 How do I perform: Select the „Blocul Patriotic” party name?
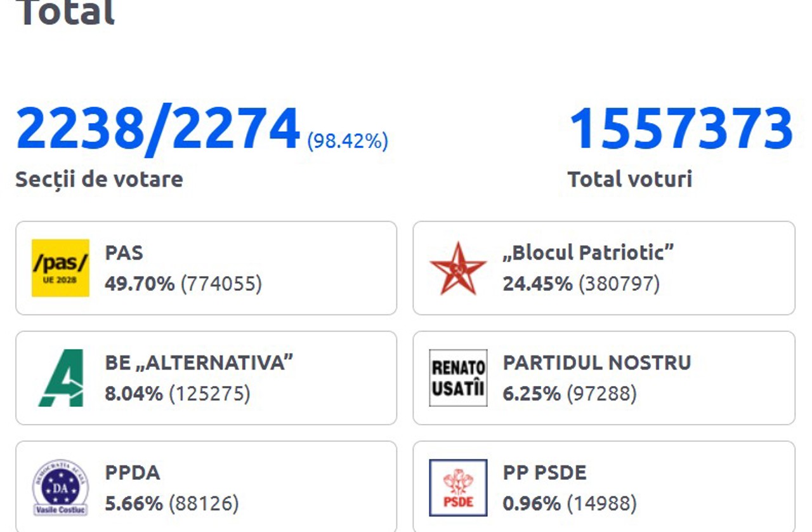(587, 253)
